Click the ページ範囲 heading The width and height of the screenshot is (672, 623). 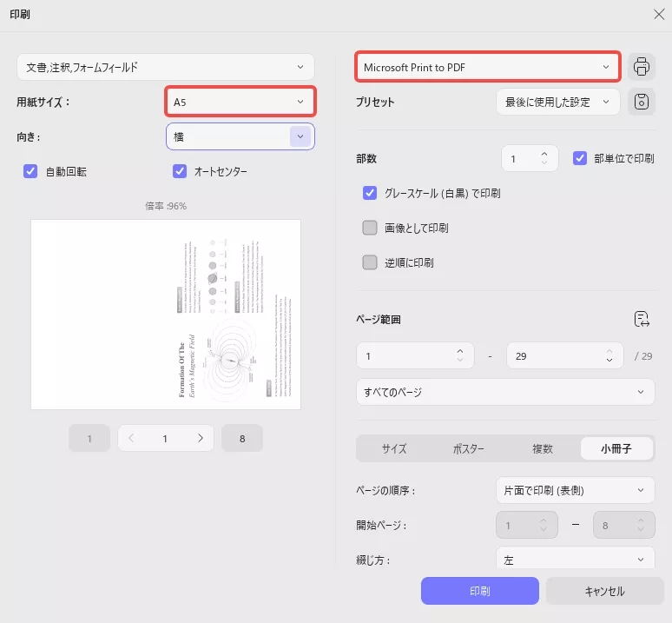(x=379, y=320)
